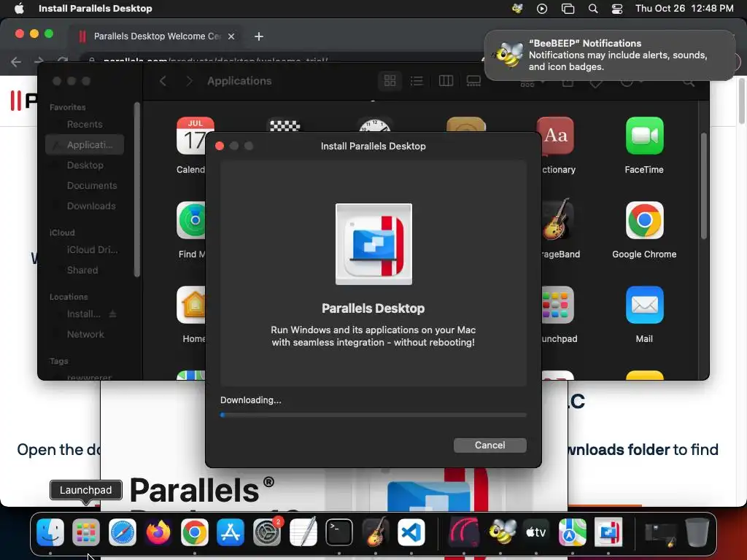The height and width of the screenshot is (560, 747).
Task: Go forward in Finder window
Action: 189,81
